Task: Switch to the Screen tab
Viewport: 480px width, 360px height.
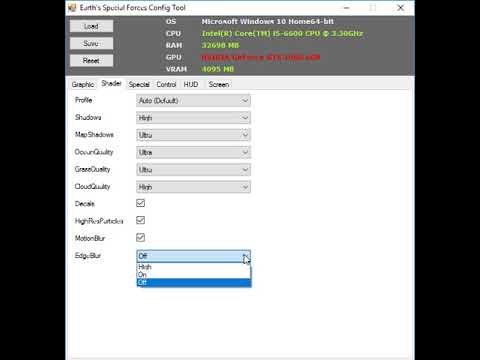Action: click(219, 85)
